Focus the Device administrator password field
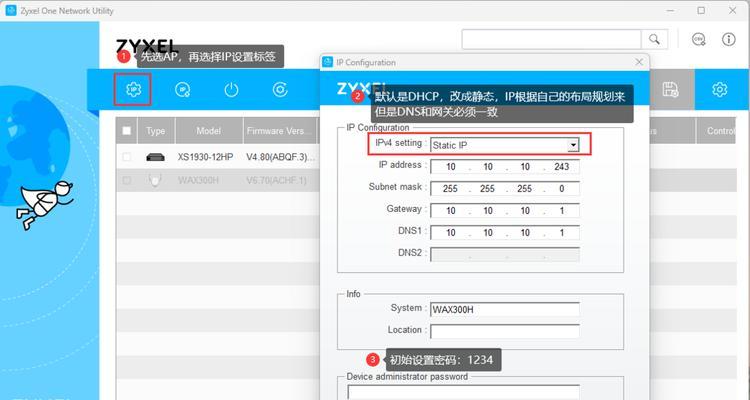 pos(463,392)
